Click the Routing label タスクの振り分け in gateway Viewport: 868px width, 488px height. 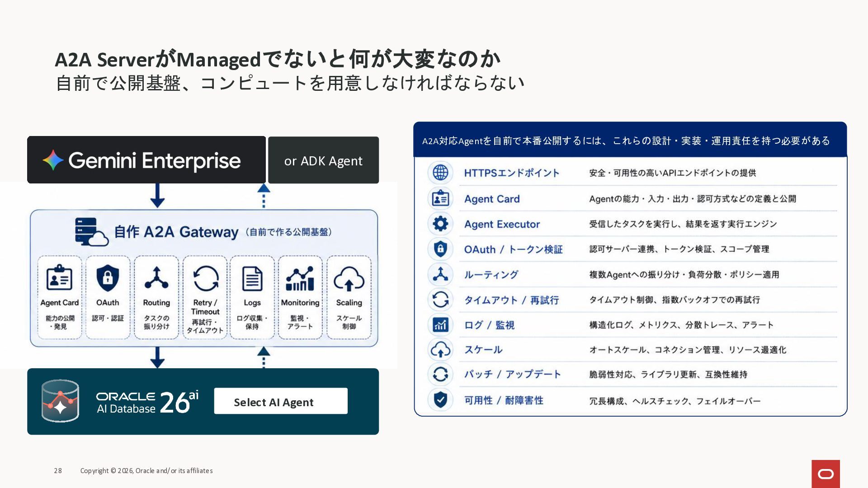pyautogui.click(x=156, y=322)
